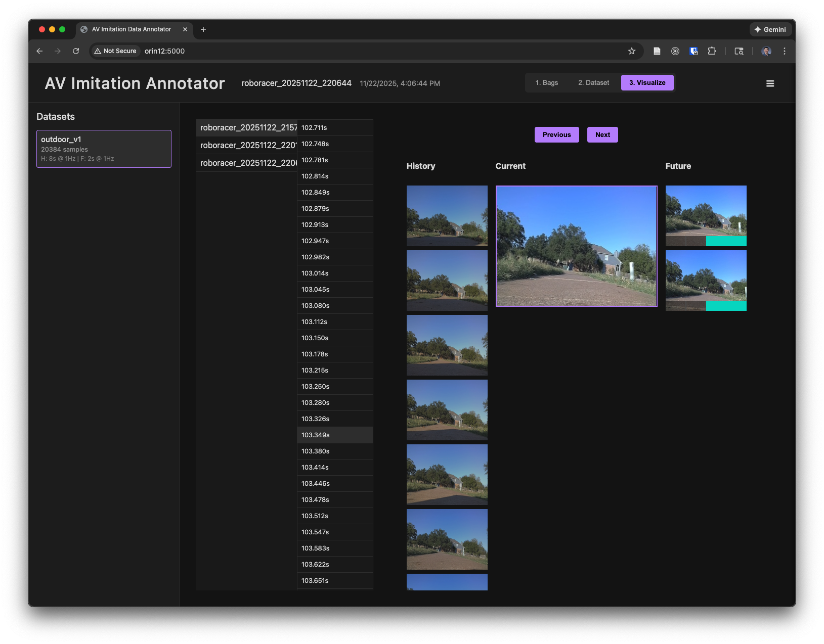Image resolution: width=824 pixels, height=644 pixels.
Task: Select the 3. Visualize tab
Action: [647, 83]
